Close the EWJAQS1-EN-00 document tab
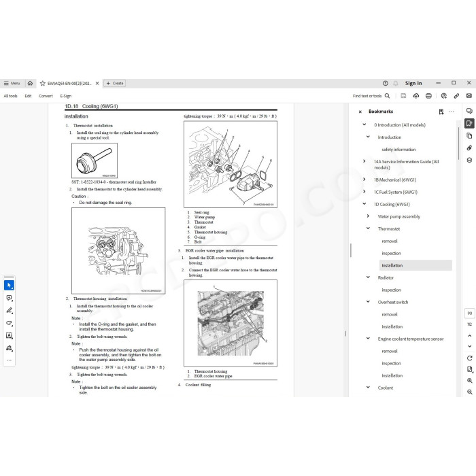This screenshot has width=476, height=476. [97, 83]
